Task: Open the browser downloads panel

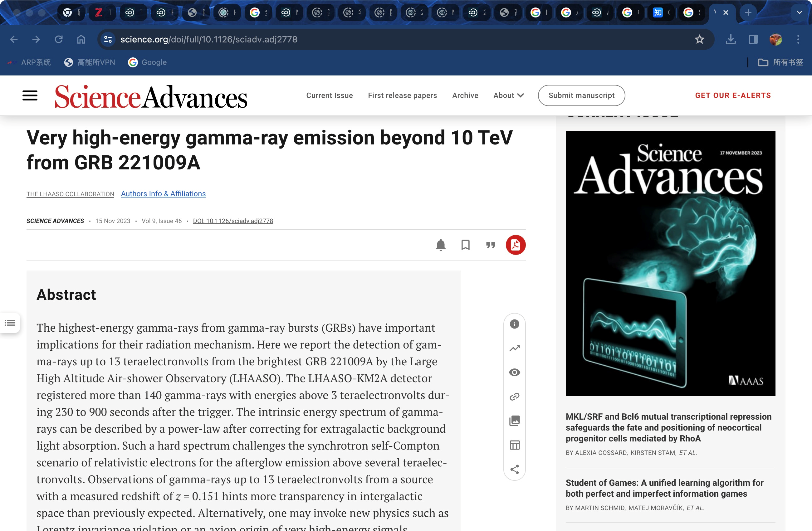Action: coord(731,40)
